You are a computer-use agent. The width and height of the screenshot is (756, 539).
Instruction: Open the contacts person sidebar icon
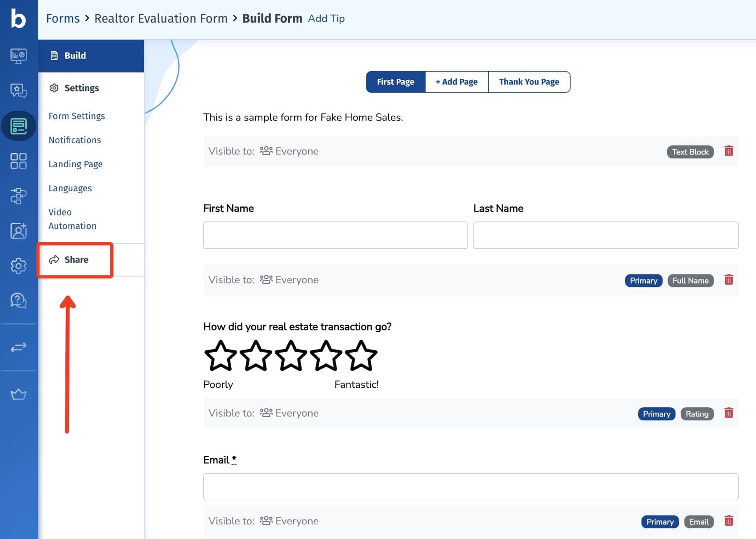pyautogui.click(x=18, y=231)
